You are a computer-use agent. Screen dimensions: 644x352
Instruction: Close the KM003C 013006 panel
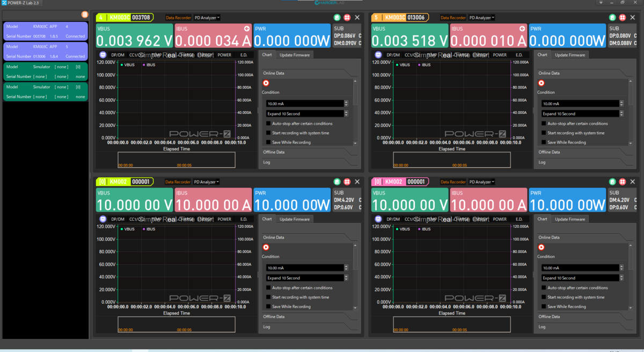tap(632, 17)
